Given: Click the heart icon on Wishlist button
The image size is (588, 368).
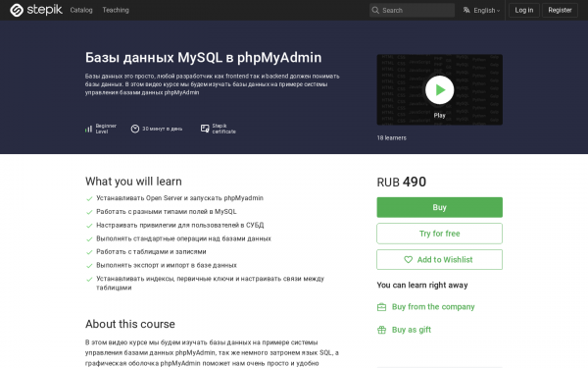Looking at the screenshot, I should [408, 259].
